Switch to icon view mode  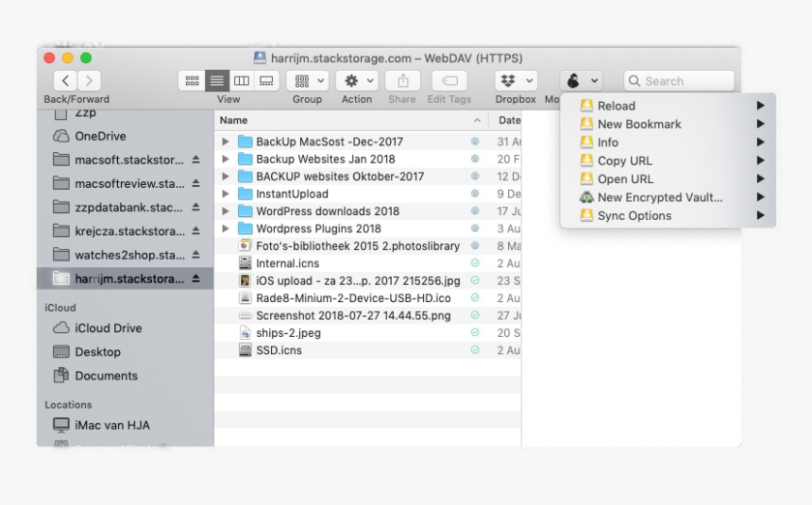[x=192, y=82]
